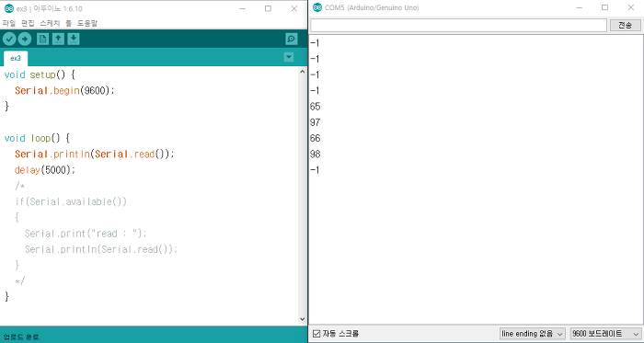The height and width of the screenshot is (343, 644).
Task: Click the editor scrollbar down arrow
Action: 303,319
